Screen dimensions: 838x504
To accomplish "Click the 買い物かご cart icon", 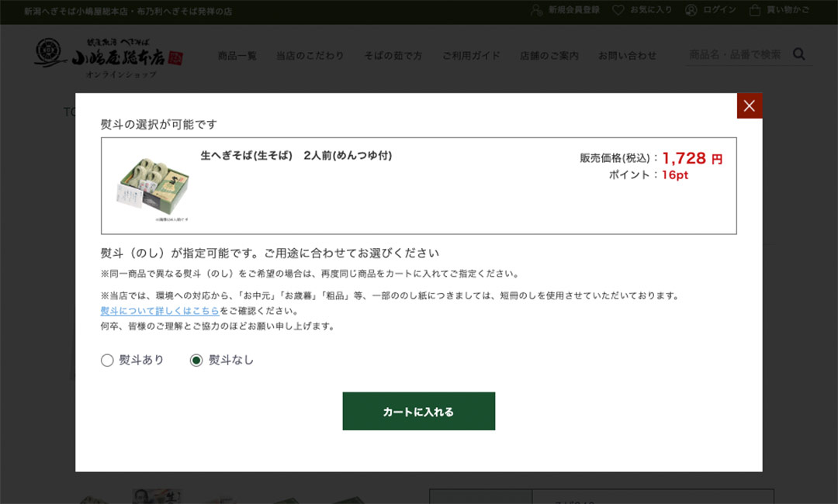I will click(x=755, y=10).
